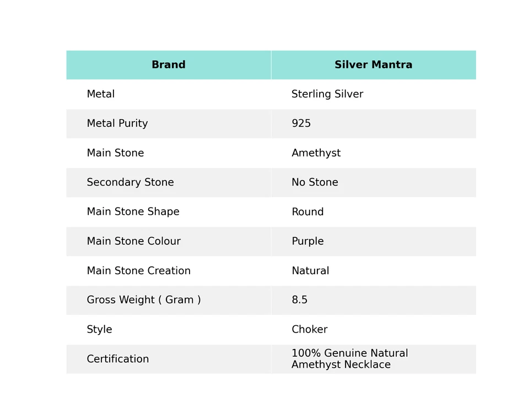Click the Silver Mantra header cell
The width and height of the screenshot is (529, 420).
(373, 65)
